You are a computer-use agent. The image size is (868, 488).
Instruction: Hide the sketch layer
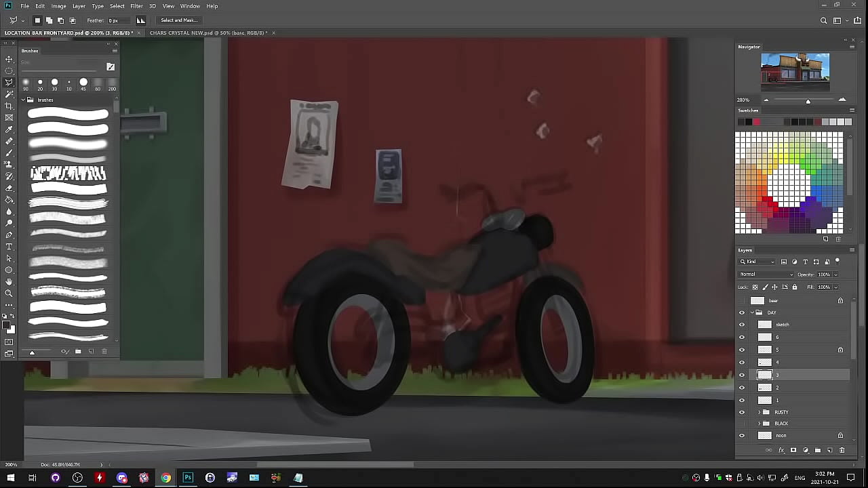click(x=741, y=325)
